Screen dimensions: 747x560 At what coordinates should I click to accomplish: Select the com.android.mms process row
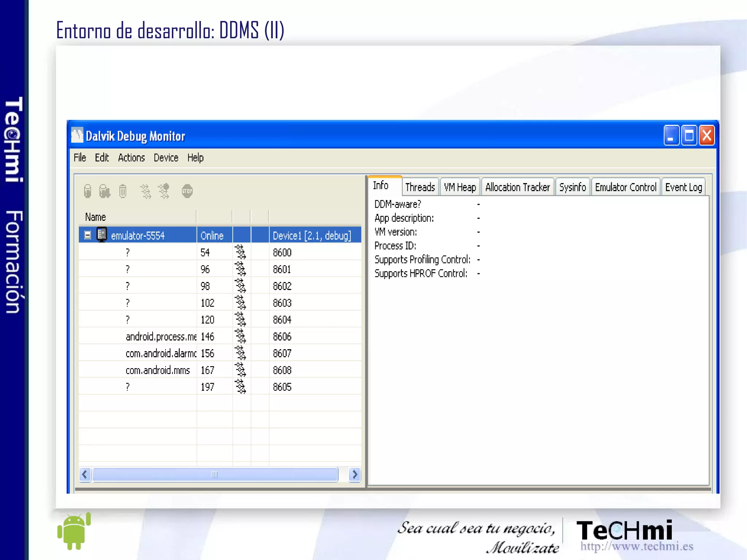coord(158,370)
